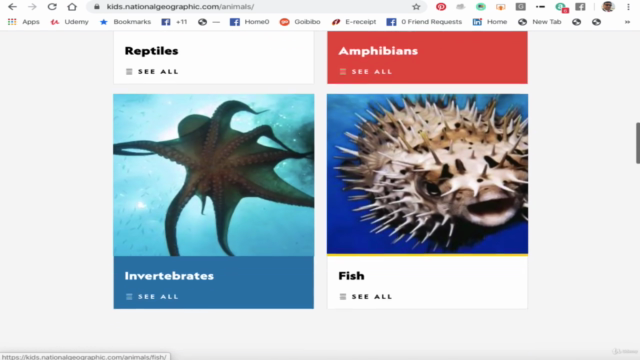Image resolution: width=640 pixels, height=360 pixels.
Task: Bookmark this page with the star icon
Action: 416,7
